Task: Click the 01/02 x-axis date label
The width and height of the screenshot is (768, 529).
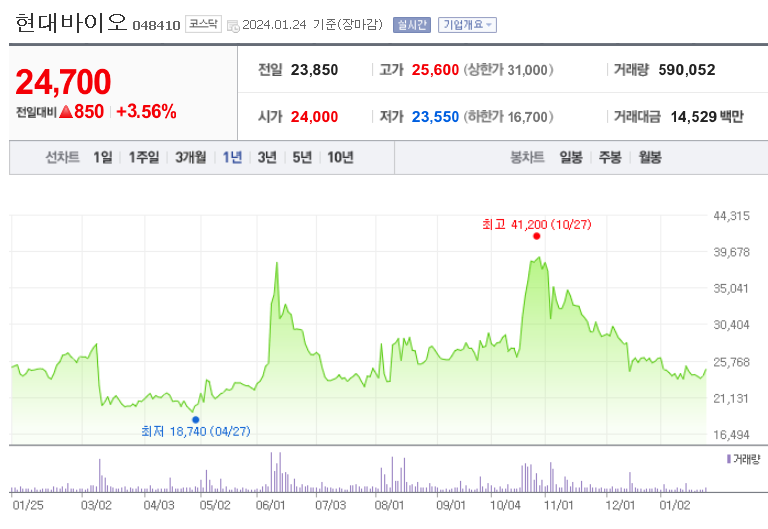Action: pos(674,505)
